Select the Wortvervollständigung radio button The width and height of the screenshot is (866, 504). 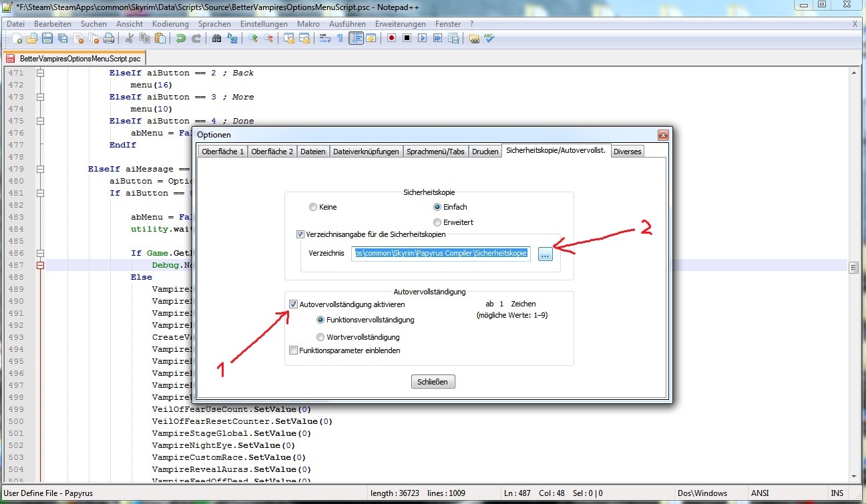[x=320, y=337]
